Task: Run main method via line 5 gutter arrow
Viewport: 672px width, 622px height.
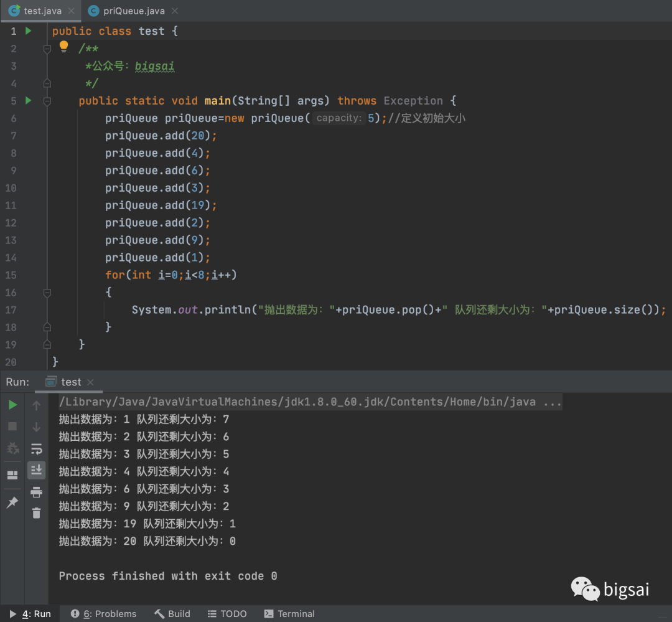Action: 28,100
